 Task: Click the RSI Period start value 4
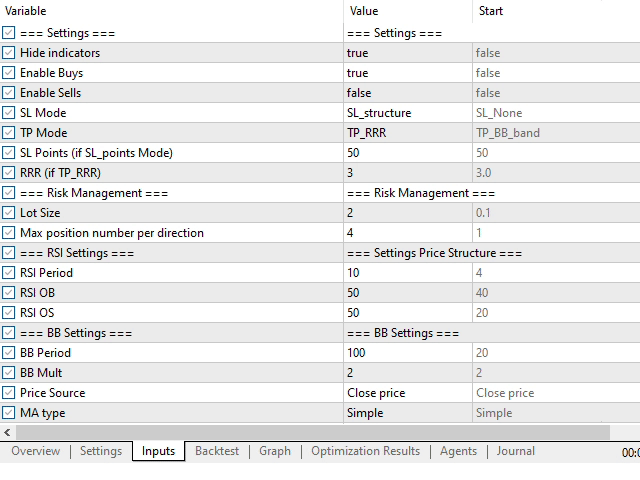point(556,273)
